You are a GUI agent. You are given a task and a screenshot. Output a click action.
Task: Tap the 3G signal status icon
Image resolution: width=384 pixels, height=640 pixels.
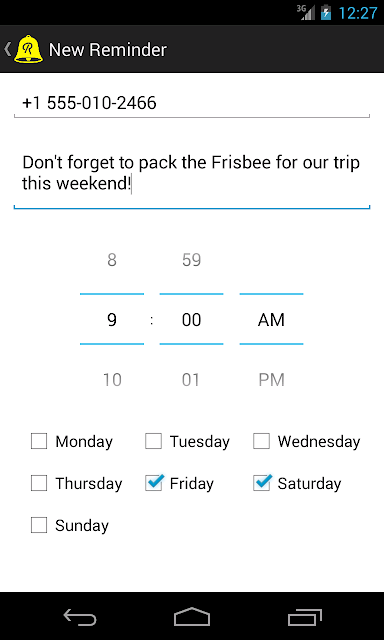[306, 13]
